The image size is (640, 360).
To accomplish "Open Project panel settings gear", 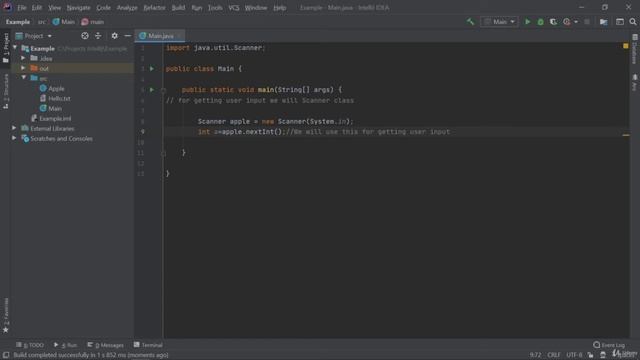I will click(x=114, y=36).
